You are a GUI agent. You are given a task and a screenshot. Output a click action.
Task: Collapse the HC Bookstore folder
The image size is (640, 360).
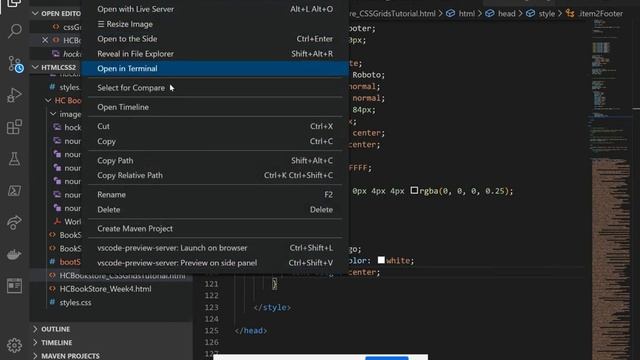48,100
